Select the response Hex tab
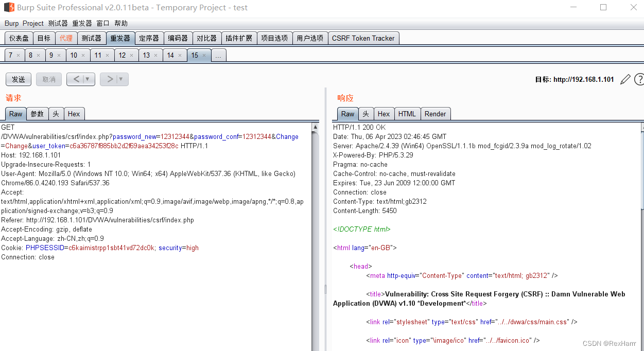Screen dimensions: 644x351 [x=384, y=114]
